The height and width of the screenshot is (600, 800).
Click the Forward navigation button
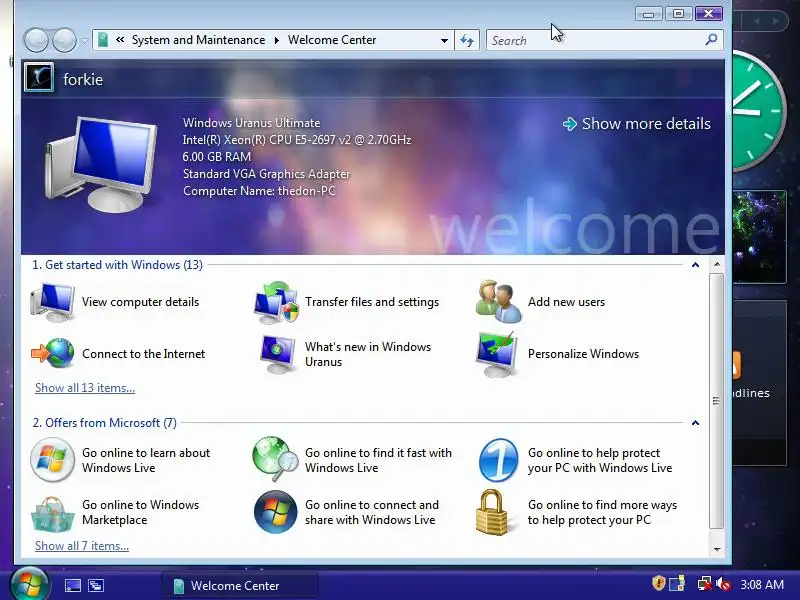tap(64, 40)
